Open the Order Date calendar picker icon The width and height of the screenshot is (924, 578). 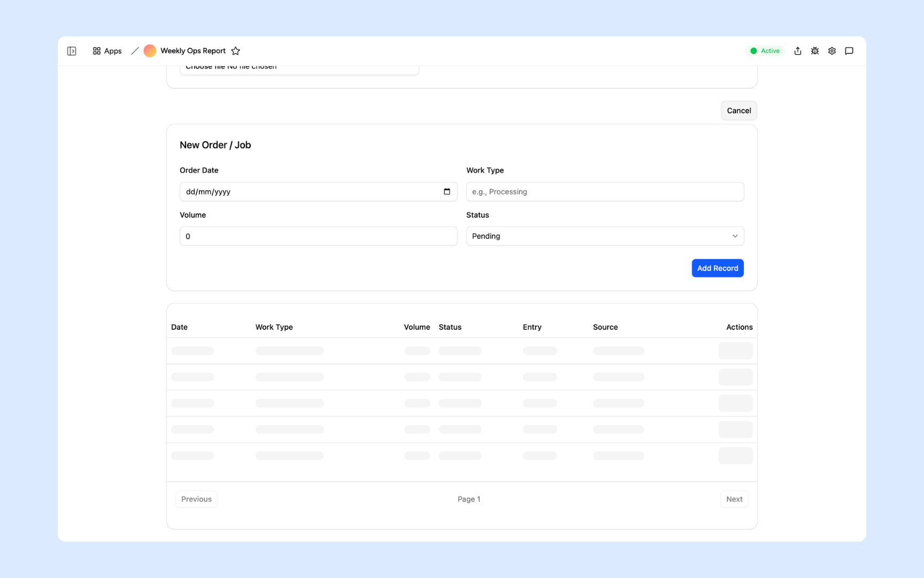pos(447,192)
